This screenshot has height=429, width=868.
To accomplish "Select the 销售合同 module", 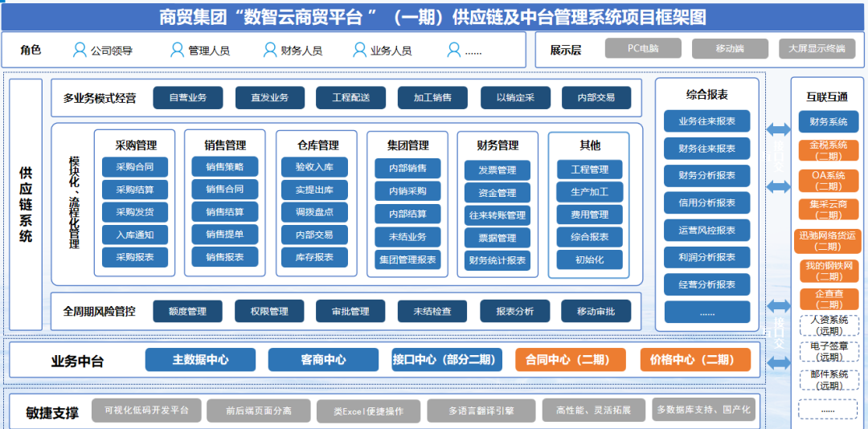I will [x=225, y=189].
